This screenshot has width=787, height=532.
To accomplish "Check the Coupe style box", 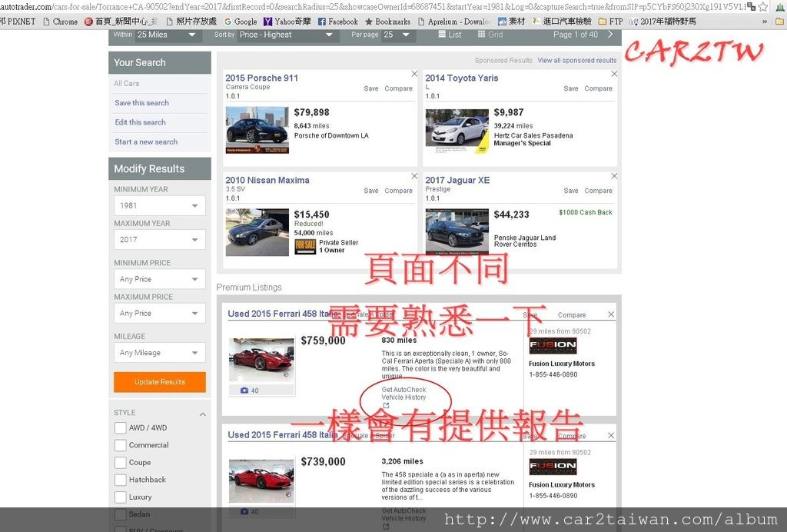I will click(x=120, y=462).
